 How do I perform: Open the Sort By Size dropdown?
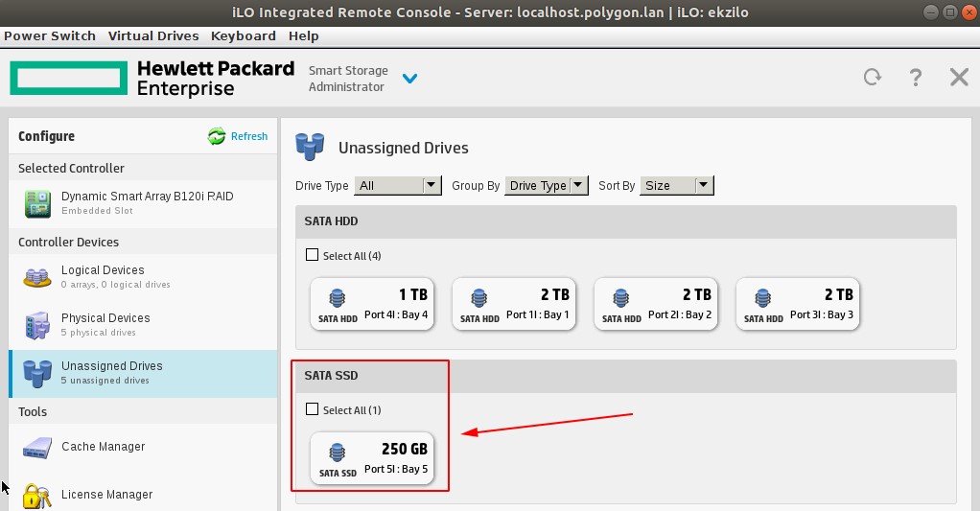pyautogui.click(x=678, y=185)
